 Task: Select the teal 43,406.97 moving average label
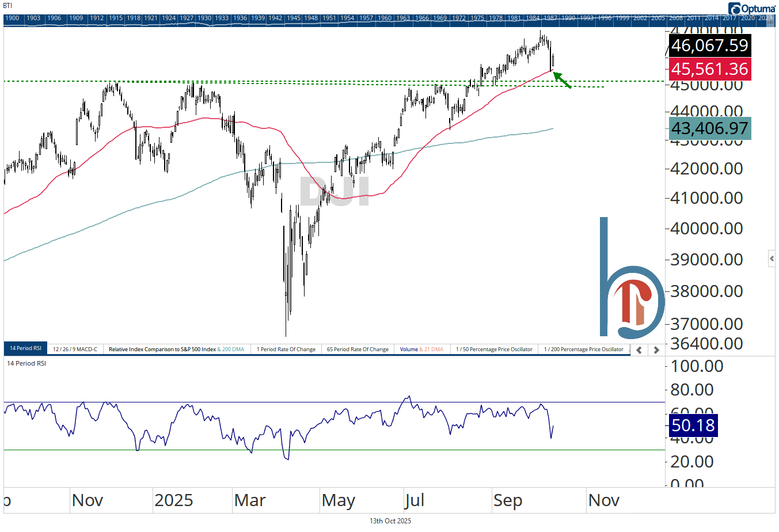click(709, 128)
